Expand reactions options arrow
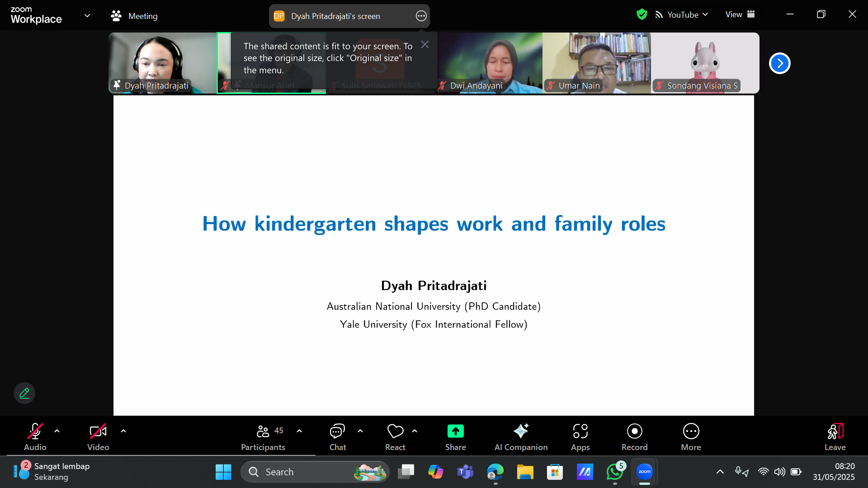This screenshot has height=488, width=868. tap(415, 431)
